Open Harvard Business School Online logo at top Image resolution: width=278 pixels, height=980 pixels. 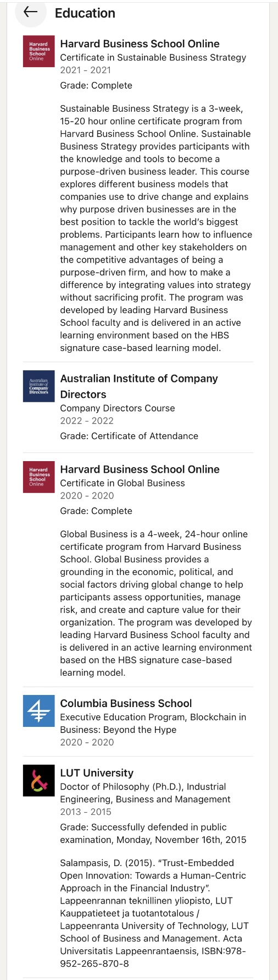(x=38, y=51)
